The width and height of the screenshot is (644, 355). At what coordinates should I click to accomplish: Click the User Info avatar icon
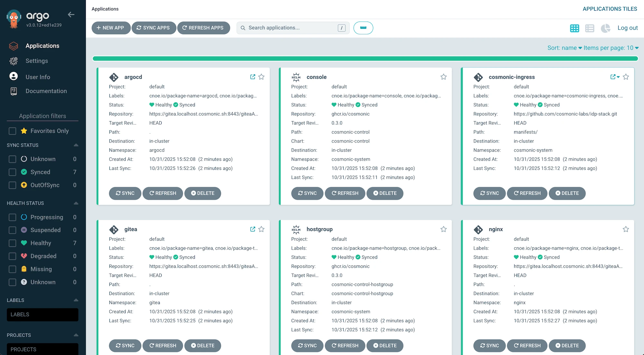14,76
